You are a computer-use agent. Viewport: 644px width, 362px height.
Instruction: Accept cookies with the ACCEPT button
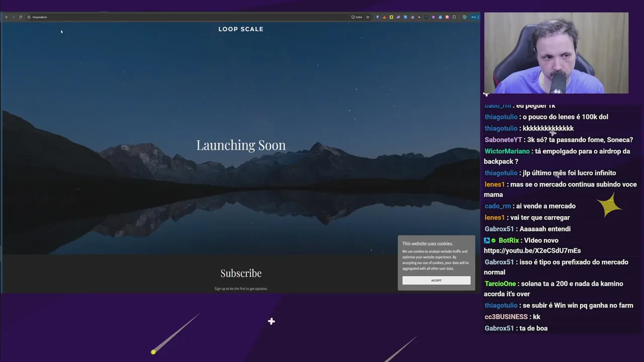436,281
